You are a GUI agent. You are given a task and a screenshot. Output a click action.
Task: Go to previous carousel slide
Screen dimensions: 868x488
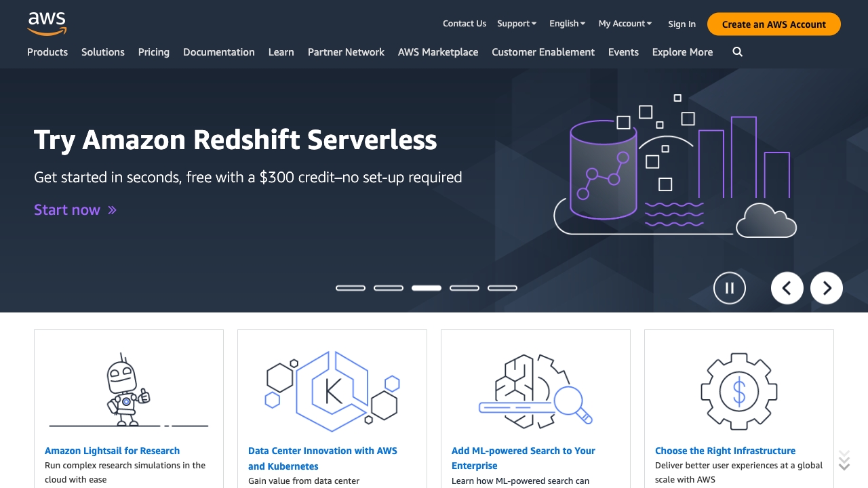tap(787, 288)
